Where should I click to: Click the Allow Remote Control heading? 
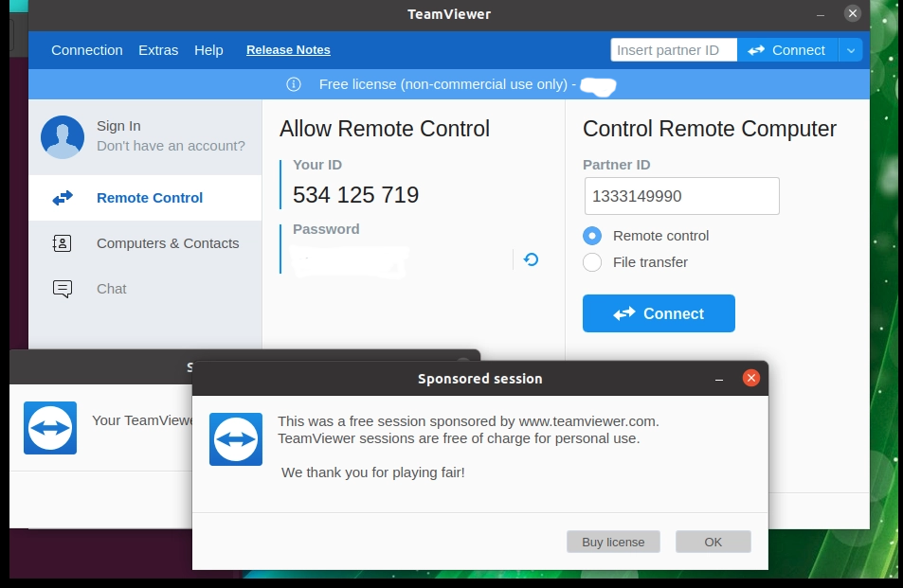pos(385,129)
